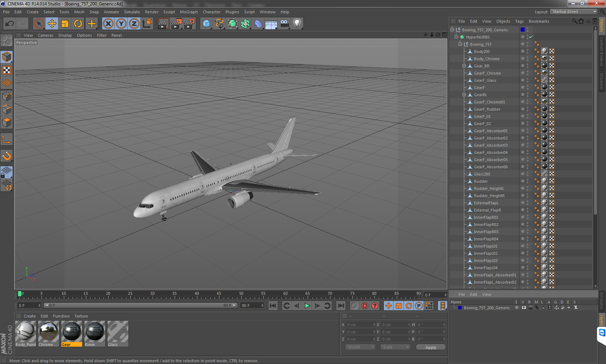Open the Scale coordinate mode dropdown
The height and width of the screenshot is (364, 606).
click(x=395, y=347)
